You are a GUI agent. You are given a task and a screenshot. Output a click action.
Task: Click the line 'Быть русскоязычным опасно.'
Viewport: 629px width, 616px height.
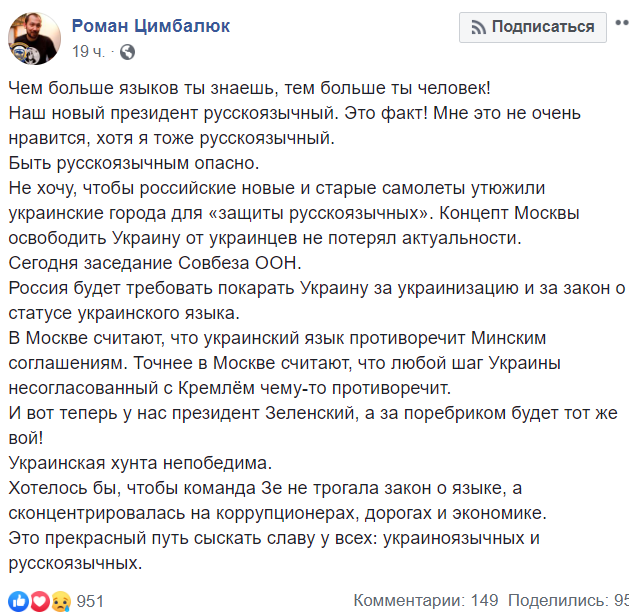(134, 163)
